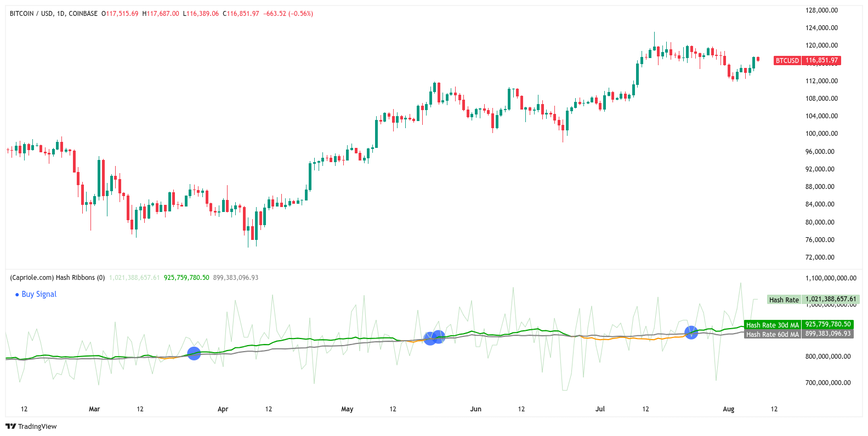The width and height of the screenshot is (868, 436).
Task: Click the TradingView logo
Action: click(31, 426)
